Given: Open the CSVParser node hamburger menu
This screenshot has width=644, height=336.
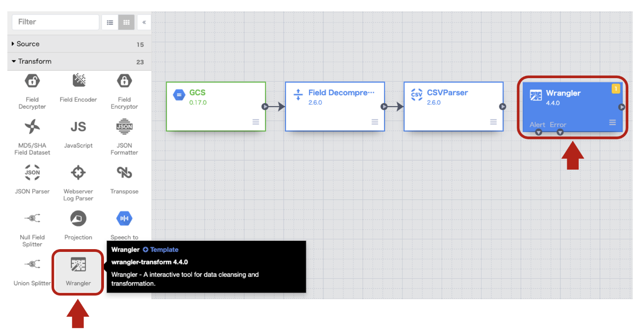Looking at the screenshot, I should click(x=494, y=122).
